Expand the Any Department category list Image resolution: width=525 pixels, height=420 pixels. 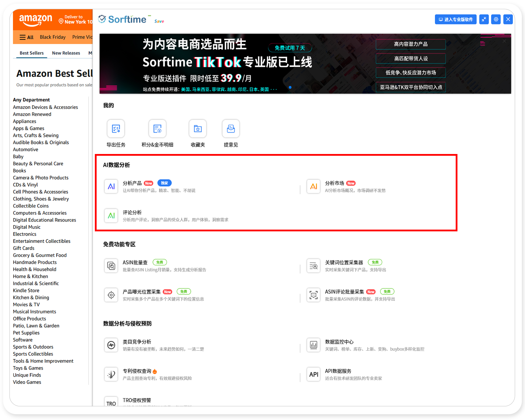[x=31, y=99]
